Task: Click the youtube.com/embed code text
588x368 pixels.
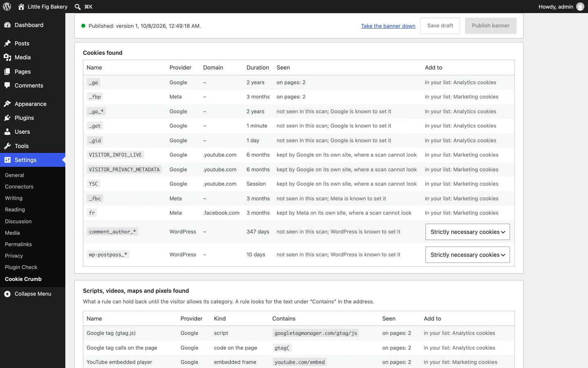Action: (300, 362)
